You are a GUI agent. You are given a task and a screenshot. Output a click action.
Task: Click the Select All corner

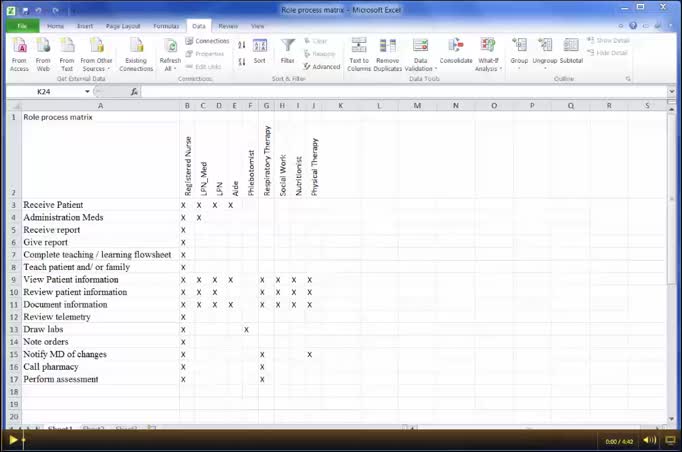(x=14, y=106)
